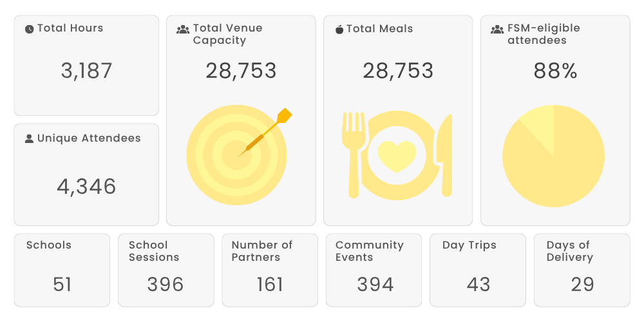
Task: Click the apple icon beside Total Meals
Action: [339, 29]
